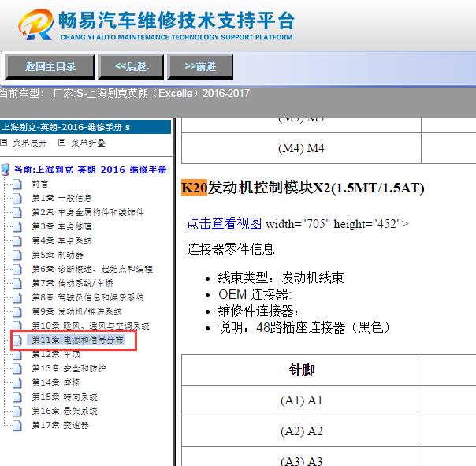Screen dimensions: 476x466
Task: Click page icon next to 第7章
Action: [x=17, y=283]
